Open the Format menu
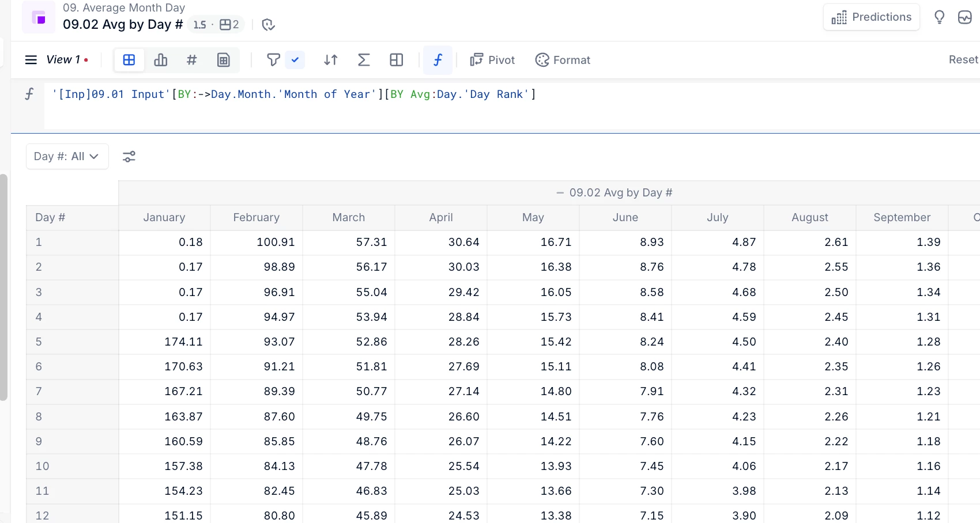980x523 pixels. (x=563, y=60)
